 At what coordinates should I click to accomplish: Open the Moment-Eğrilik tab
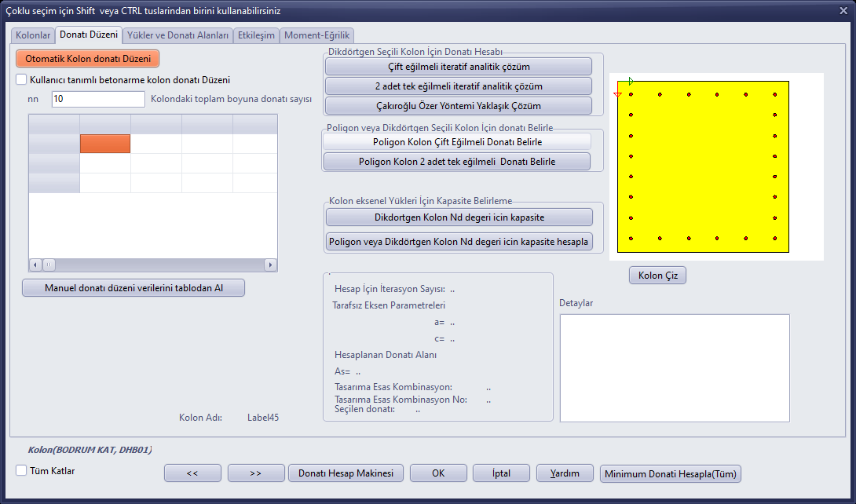coord(316,35)
